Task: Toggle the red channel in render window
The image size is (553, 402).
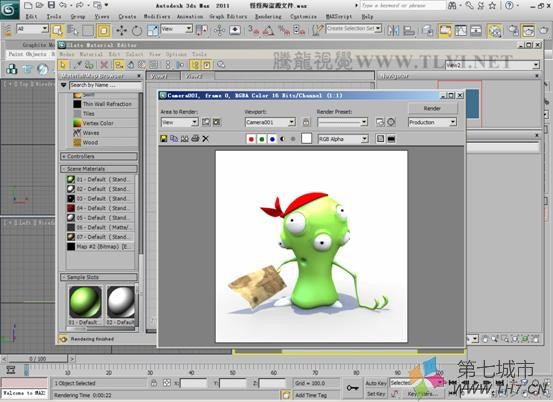Action: tap(251, 139)
